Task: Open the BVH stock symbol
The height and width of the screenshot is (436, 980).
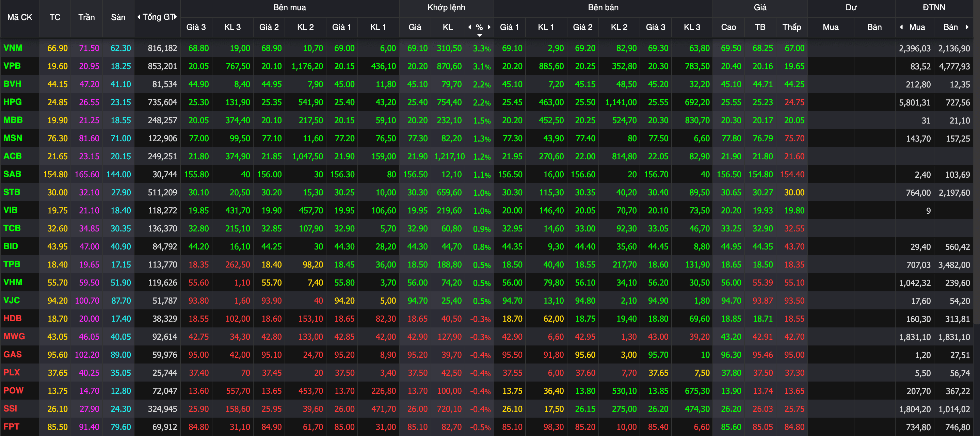Action: pos(13,84)
